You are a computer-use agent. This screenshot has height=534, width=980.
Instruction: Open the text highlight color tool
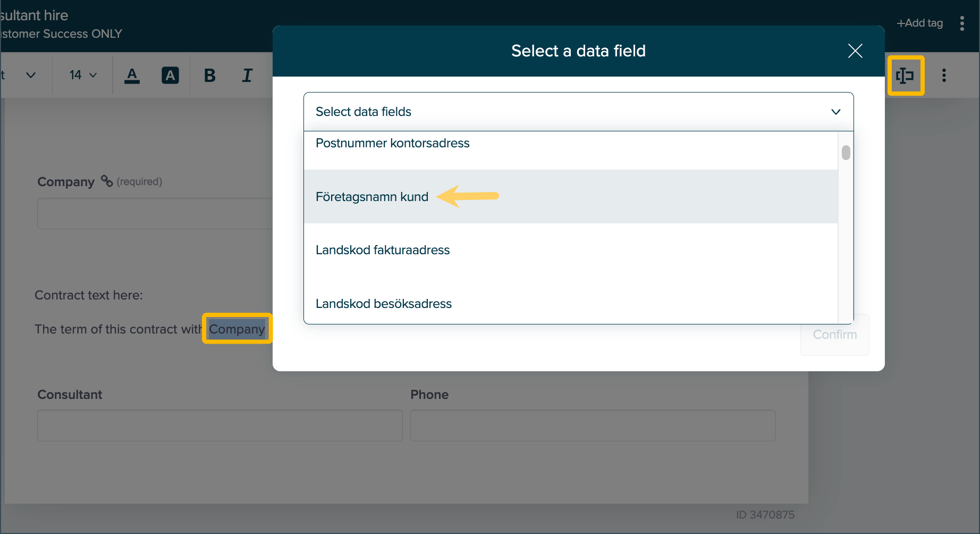pos(170,76)
